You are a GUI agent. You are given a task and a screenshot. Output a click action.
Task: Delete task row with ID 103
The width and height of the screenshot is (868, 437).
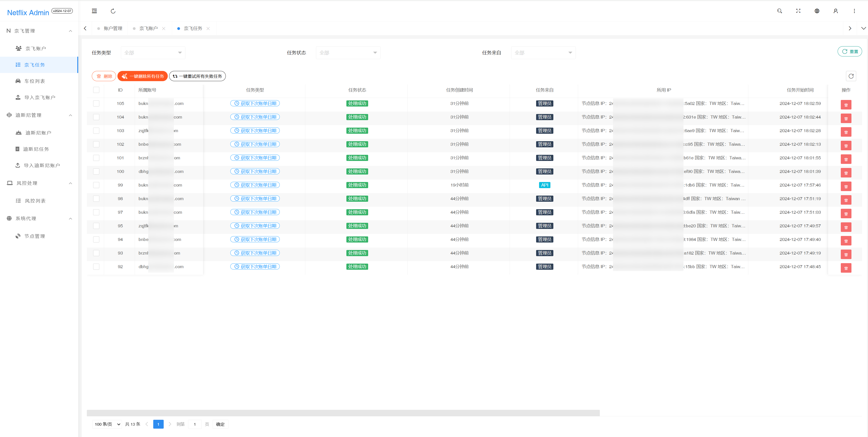[846, 132]
